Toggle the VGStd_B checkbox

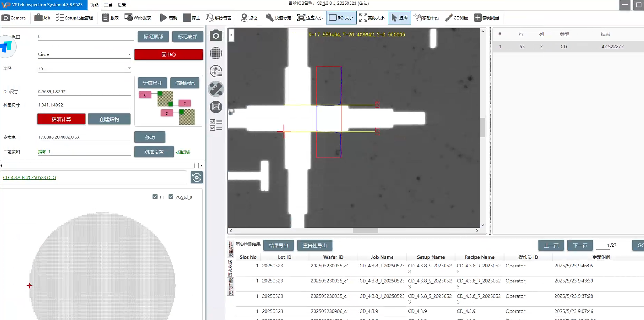171,197
